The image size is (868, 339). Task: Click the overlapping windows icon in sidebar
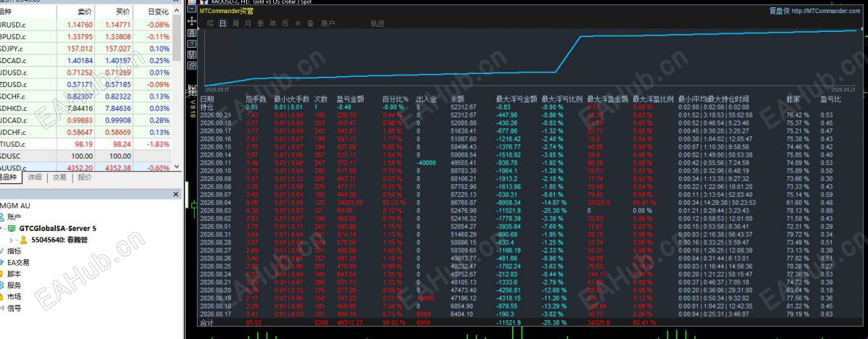191,65
